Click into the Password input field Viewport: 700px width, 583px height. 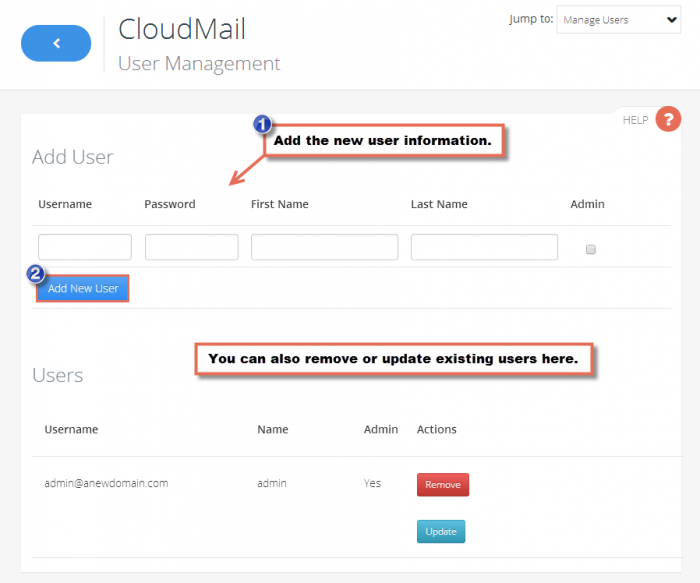191,247
